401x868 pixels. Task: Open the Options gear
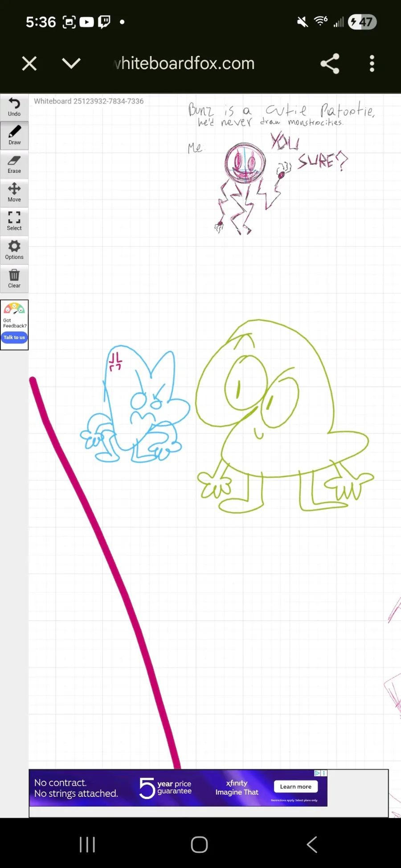pos(14,250)
